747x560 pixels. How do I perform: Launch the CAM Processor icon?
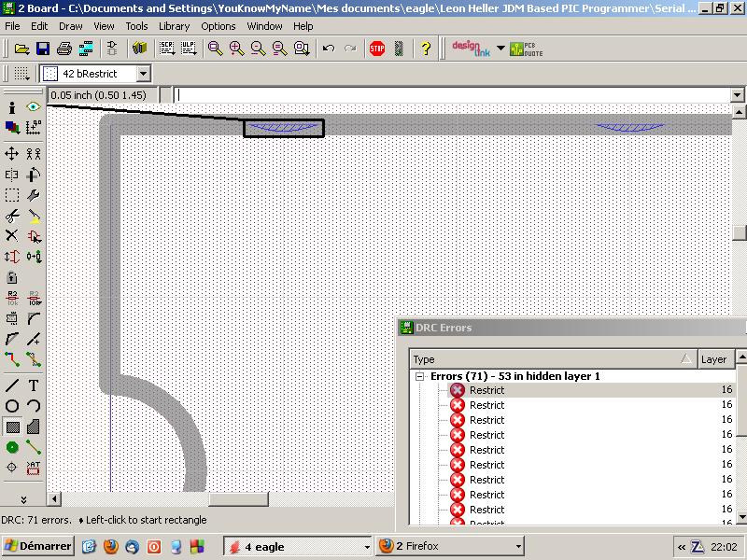coord(86,49)
